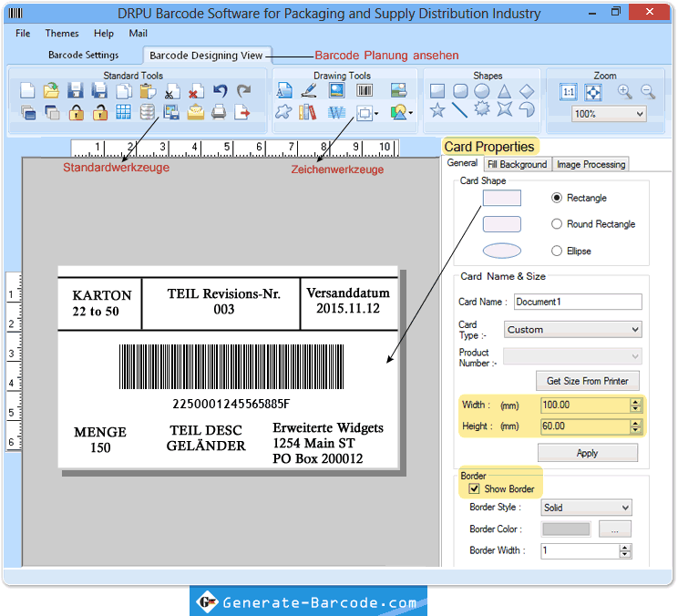Create a new blank document
This screenshot has height=616, width=678.
(x=27, y=91)
